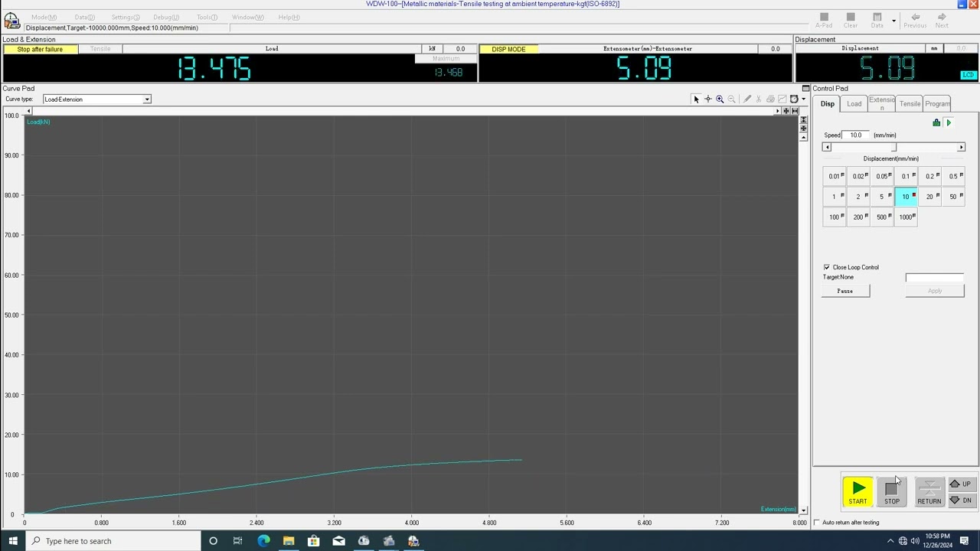Move crosshead with the DN button

(x=962, y=500)
